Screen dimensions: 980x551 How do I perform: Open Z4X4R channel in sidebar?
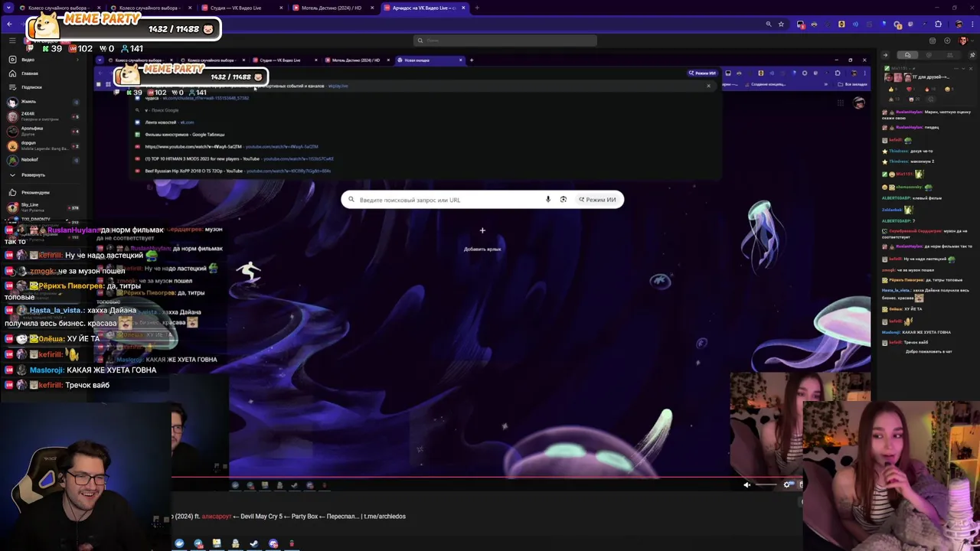point(42,116)
